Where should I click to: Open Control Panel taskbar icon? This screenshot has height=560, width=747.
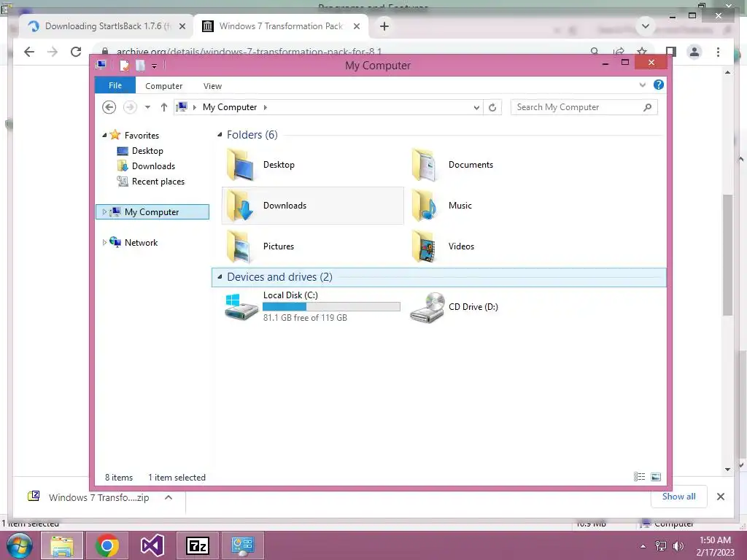(243, 545)
